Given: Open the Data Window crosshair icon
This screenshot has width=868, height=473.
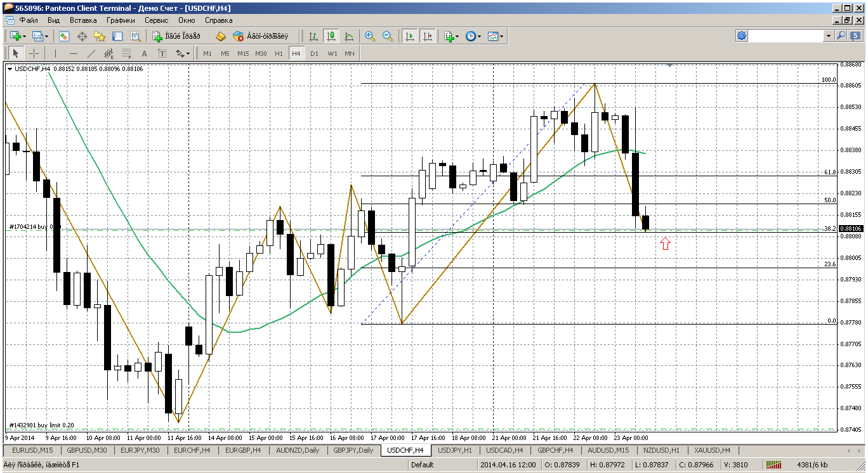Looking at the screenshot, I should coord(82,36).
